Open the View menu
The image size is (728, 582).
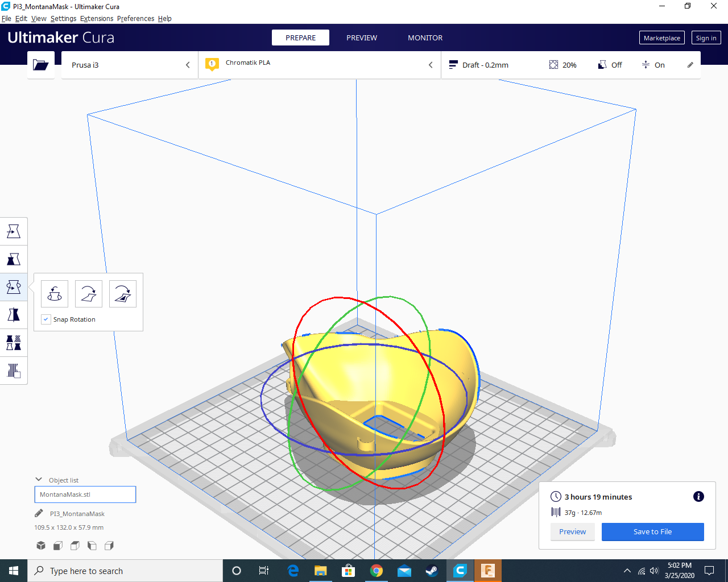[x=39, y=18]
